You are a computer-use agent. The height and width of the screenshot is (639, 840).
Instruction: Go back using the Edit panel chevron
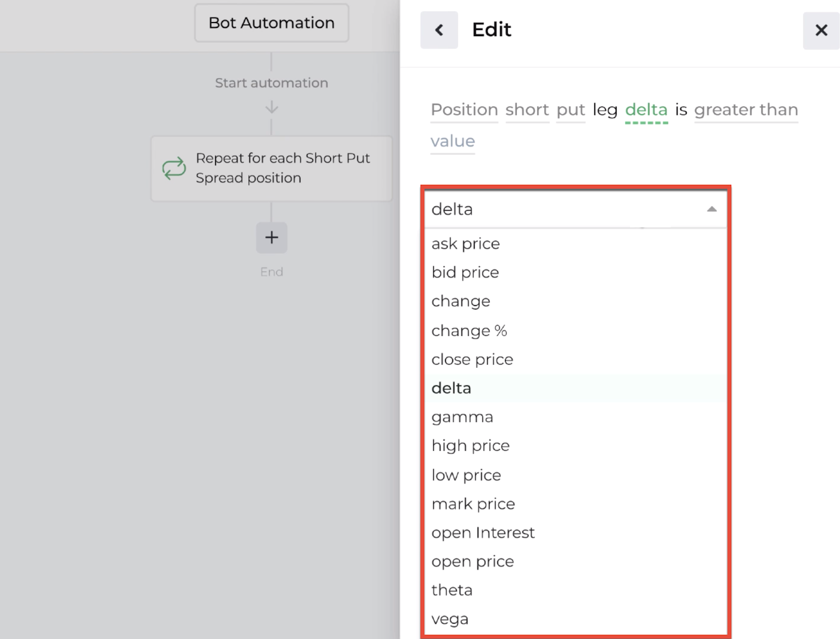point(439,30)
